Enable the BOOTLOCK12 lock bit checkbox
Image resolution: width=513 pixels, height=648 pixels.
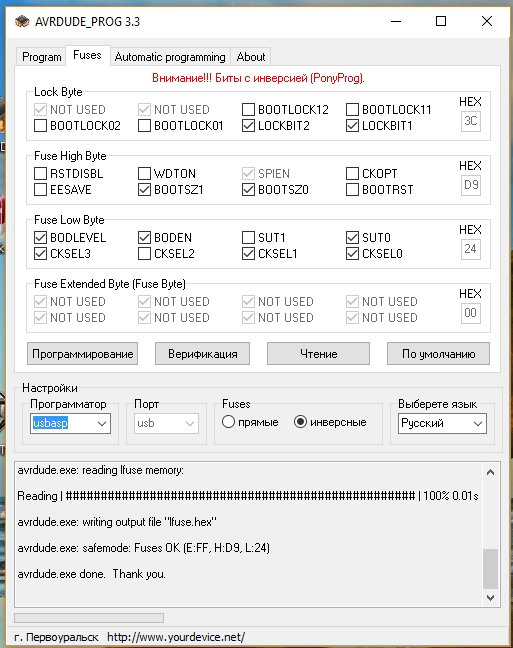(x=248, y=110)
